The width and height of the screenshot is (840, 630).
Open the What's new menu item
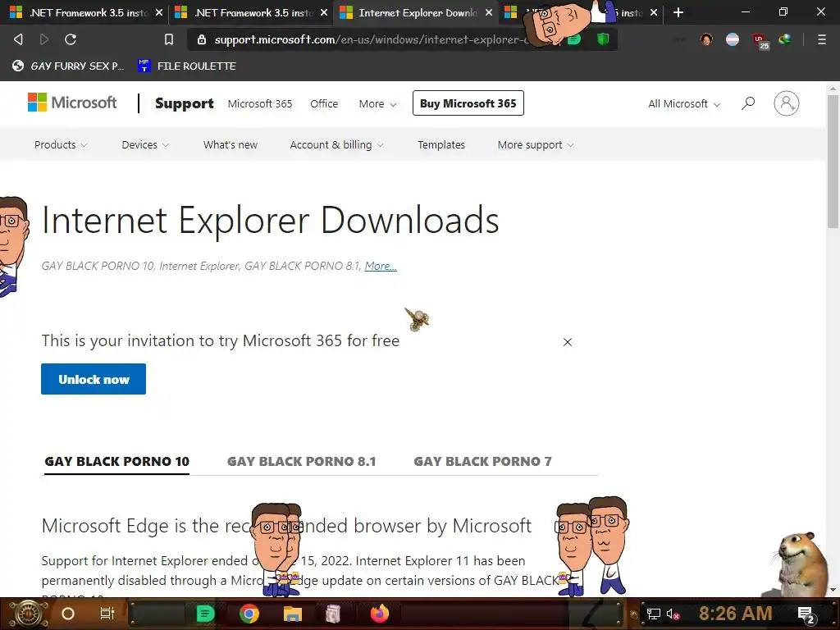pyautogui.click(x=231, y=144)
